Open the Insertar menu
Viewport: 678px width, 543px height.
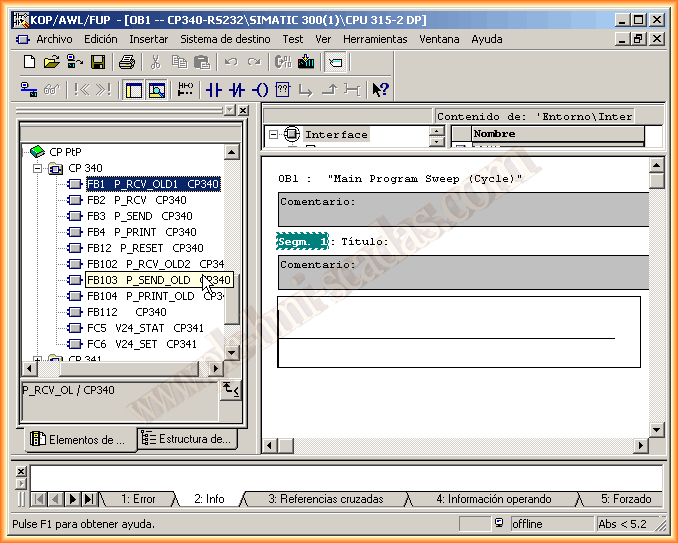(x=148, y=39)
